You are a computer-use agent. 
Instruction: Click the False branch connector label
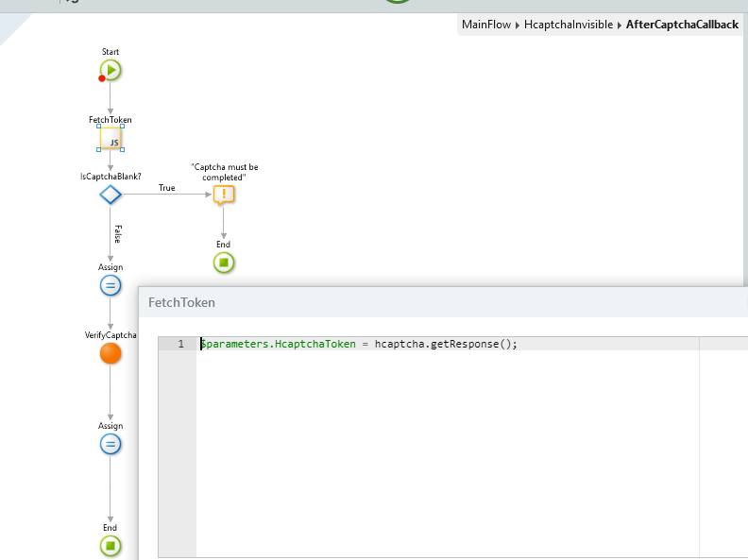117,233
